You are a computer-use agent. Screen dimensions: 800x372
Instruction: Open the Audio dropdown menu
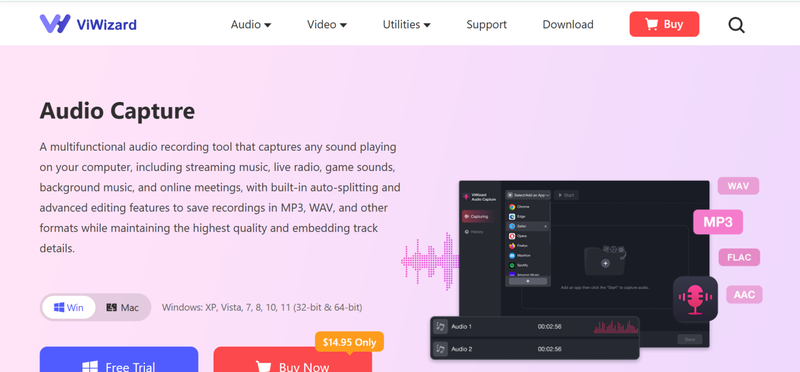(x=251, y=24)
